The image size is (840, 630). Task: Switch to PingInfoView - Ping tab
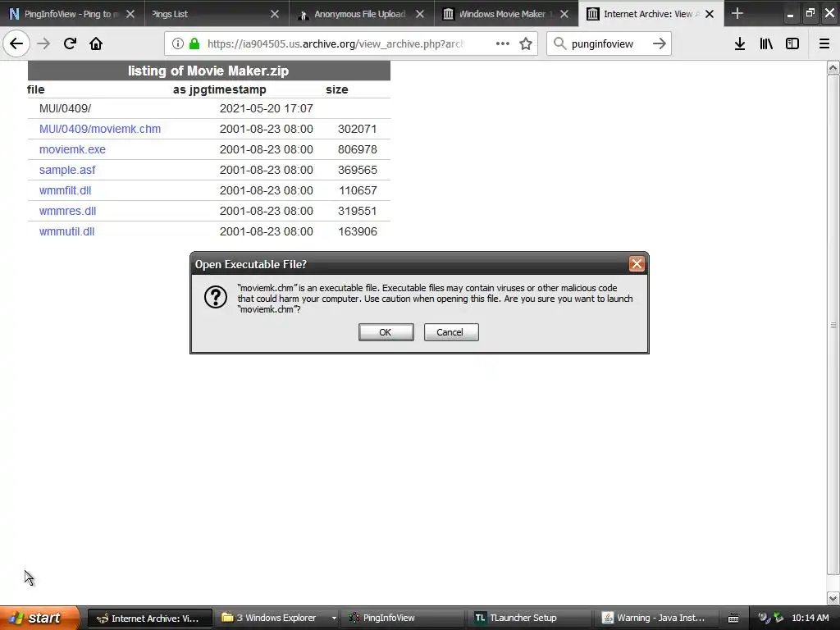[72, 14]
